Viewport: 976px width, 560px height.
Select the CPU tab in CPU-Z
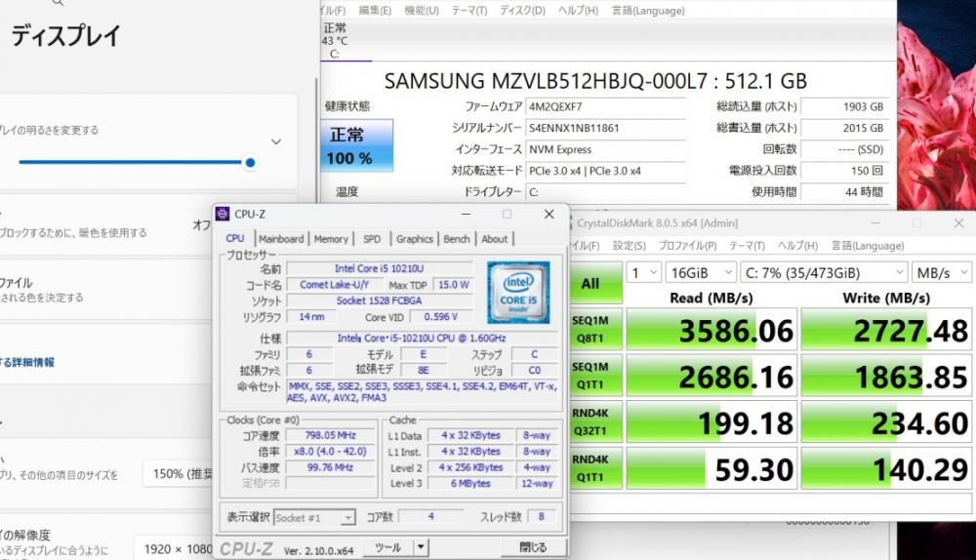[x=234, y=238]
